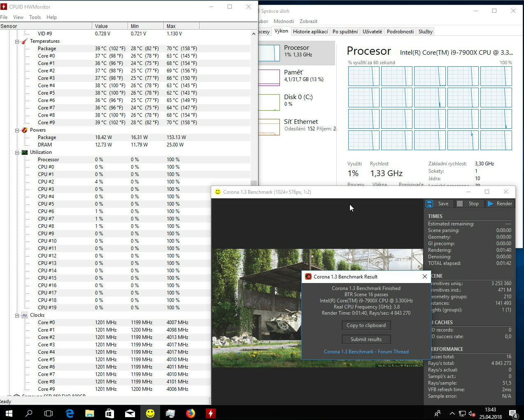This screenshot has height=420, width=524.
Task: Open the Tools menu in HWMonitor
Action: pyautogui.click(x=35, y=17)
